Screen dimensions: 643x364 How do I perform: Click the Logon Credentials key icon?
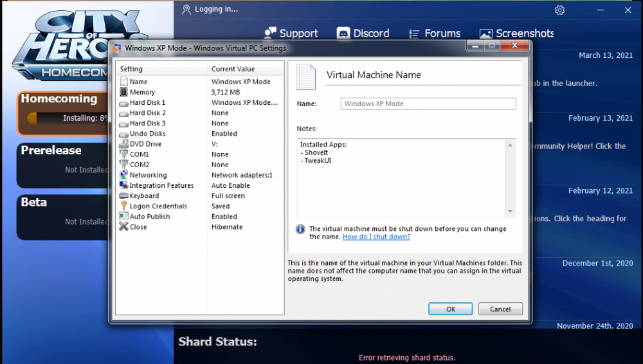click(124, 206)
